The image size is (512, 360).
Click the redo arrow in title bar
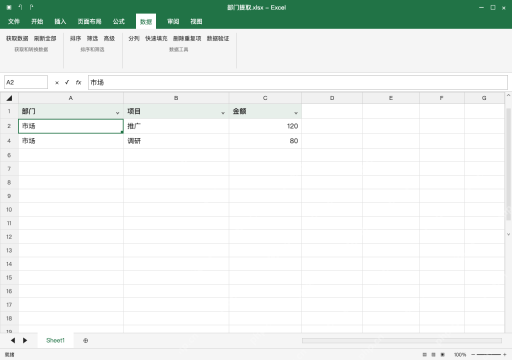[31, 7]
